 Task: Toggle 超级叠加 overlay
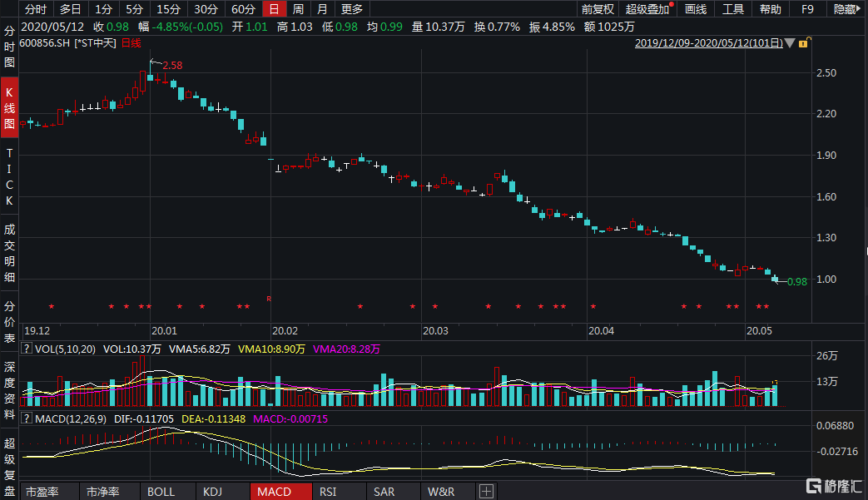[647, 9]
